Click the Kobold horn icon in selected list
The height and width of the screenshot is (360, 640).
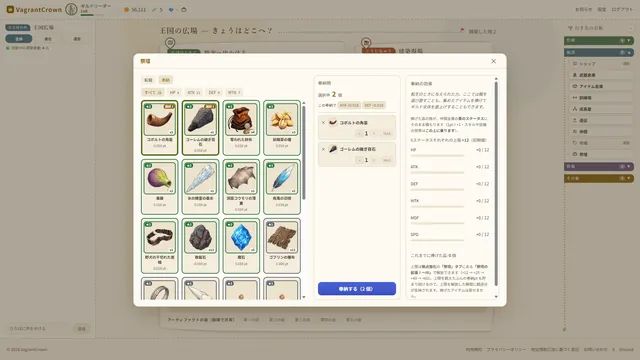pos(333,122)
